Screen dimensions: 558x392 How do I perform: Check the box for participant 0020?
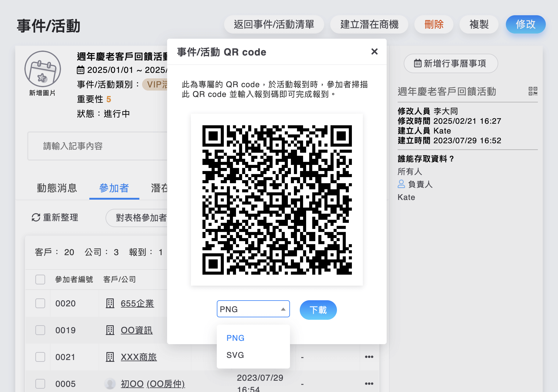(x=40, y=303)
